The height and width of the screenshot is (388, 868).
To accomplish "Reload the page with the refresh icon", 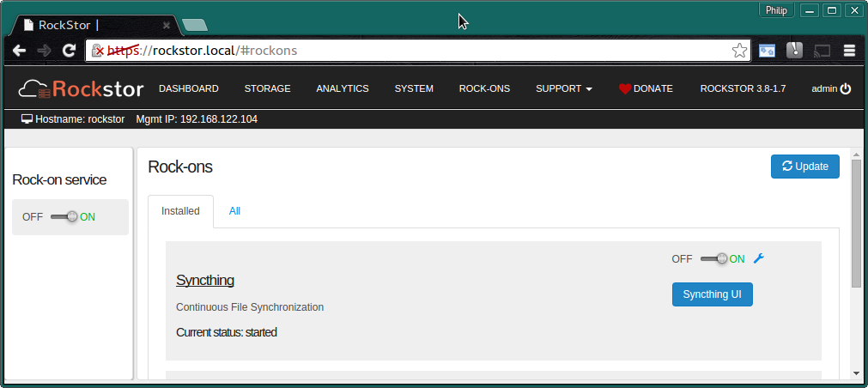I will (x=69, y=51).
